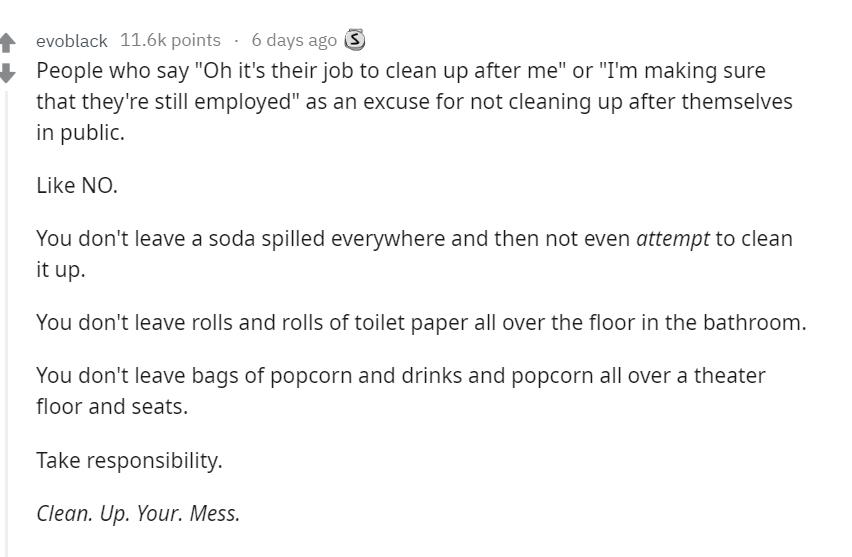Click the 'it up.' line
Screen dimensions: 852x557
pyautogui.click(x=60, y=270)
